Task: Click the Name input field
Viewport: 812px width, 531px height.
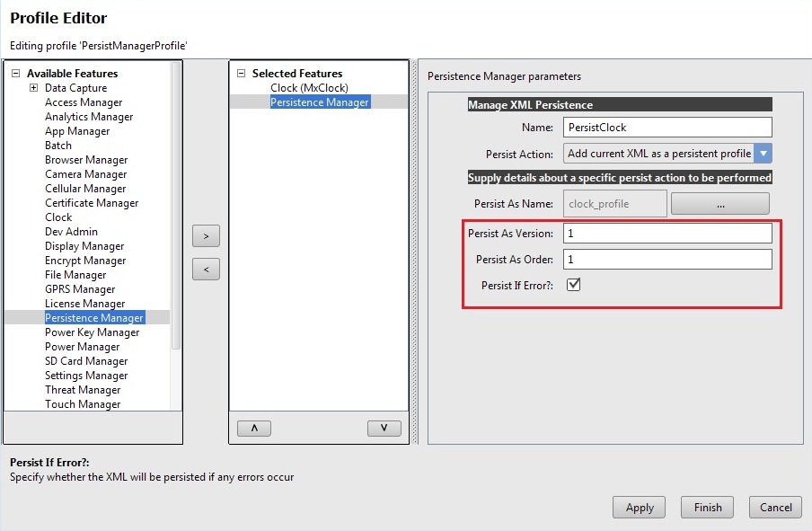Action: [666, 128]
